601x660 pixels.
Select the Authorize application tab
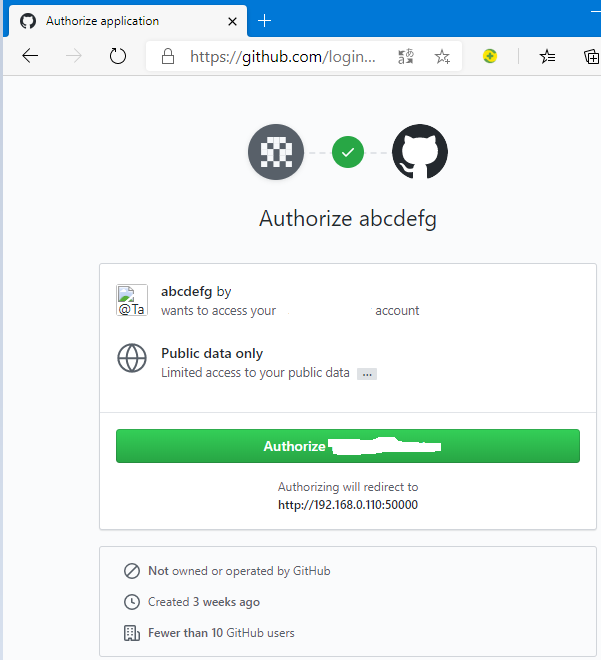129,21
